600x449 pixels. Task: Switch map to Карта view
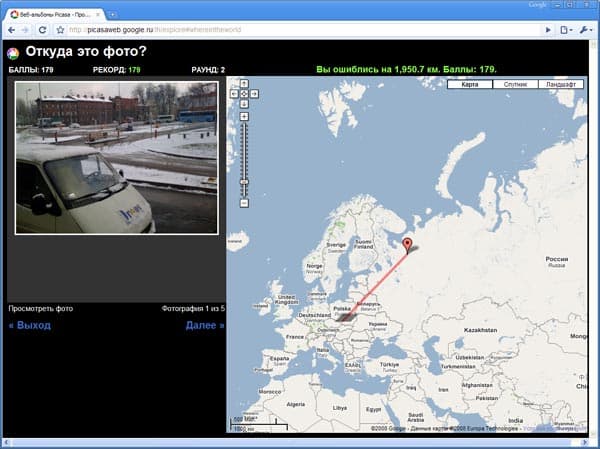coord(470,84)
